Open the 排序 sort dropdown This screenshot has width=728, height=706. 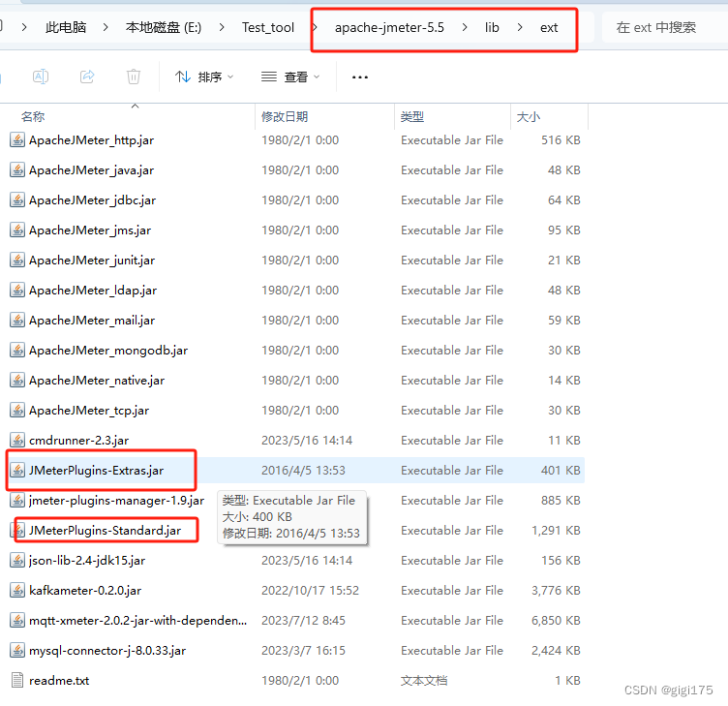point(204,77)
